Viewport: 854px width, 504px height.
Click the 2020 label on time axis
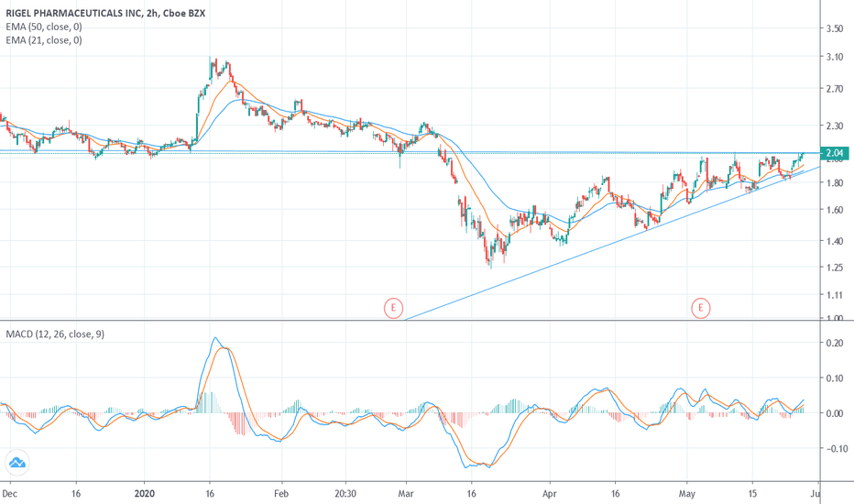(x=145, y=494)
